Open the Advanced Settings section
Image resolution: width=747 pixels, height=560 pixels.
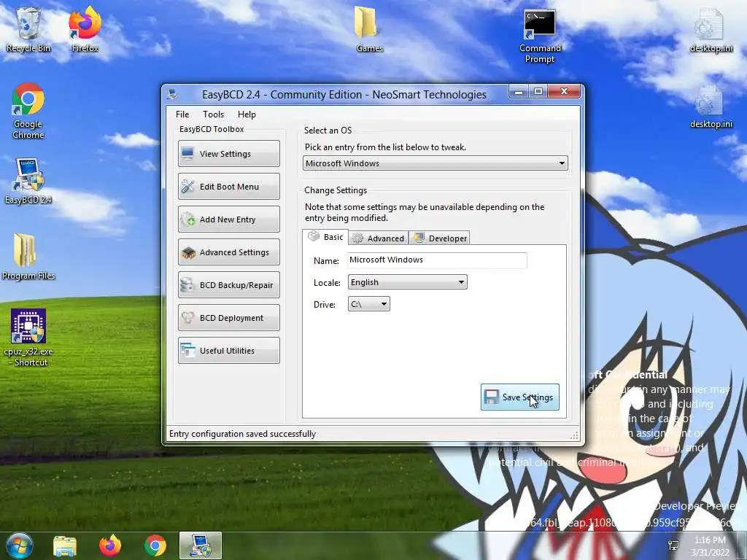click(x=228, y=252)
